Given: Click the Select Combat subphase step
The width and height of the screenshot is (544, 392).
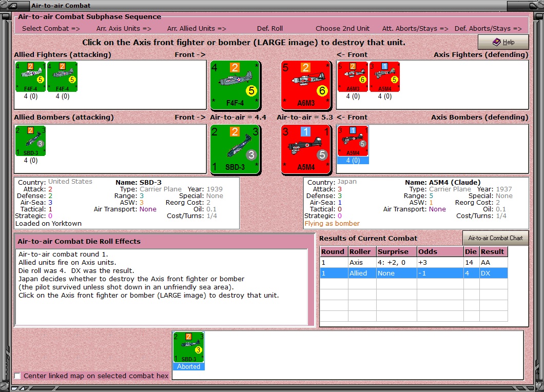Looking at the screenshot, I should pos(51,28).
